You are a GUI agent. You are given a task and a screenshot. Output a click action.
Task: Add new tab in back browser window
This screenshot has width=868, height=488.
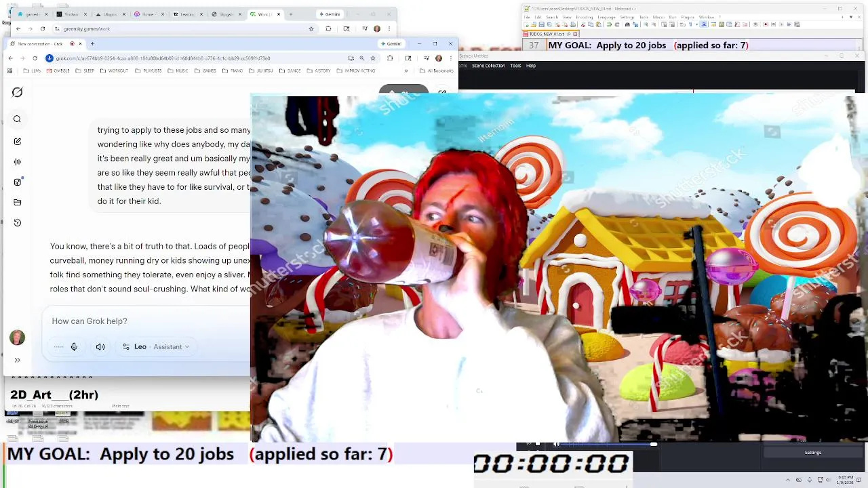(x=290, y=14)
